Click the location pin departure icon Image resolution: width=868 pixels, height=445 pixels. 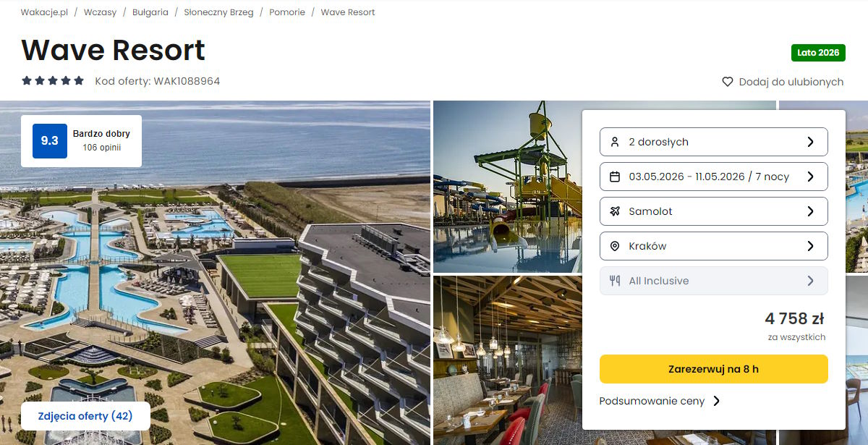pyautogui.click(x=615, y=246)
